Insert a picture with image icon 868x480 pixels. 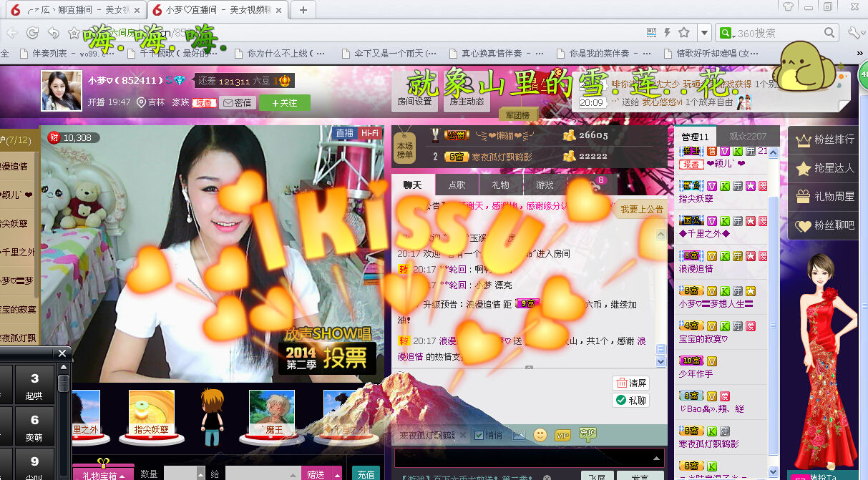(x=519, y=435)
